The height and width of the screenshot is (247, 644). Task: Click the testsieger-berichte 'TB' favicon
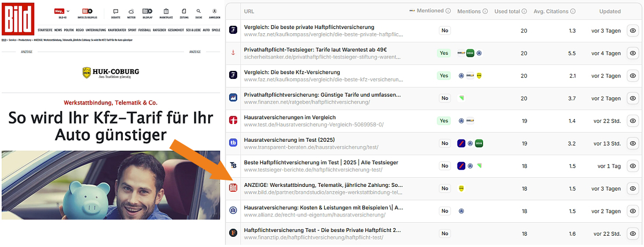233,166
